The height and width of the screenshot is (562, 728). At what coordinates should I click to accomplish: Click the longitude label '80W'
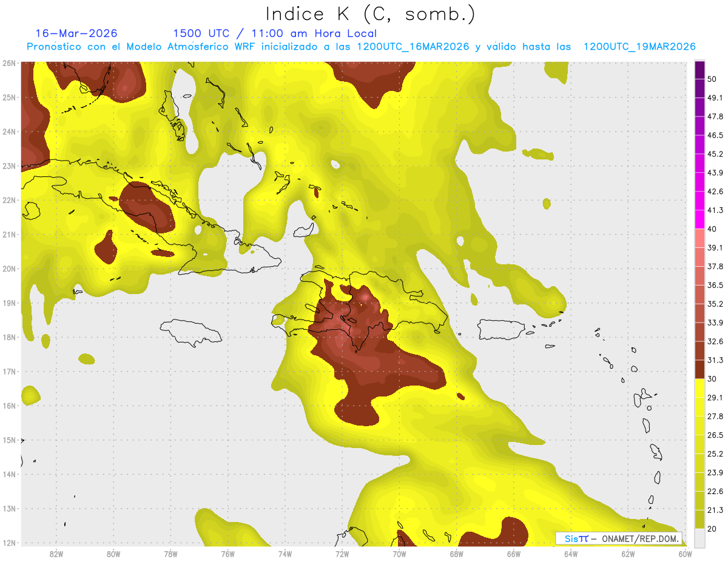(113, 554)
